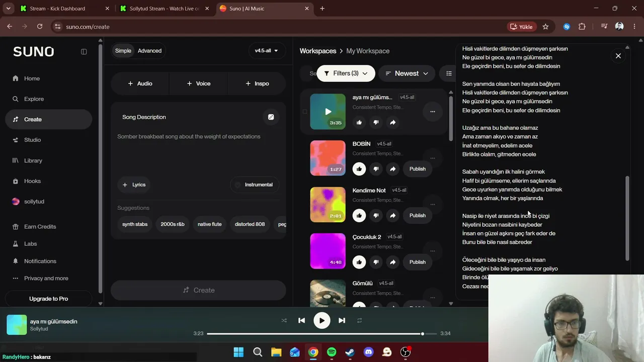The height and width of the screenshot is (362, 644).
Task: Dislike the BOBİN song
Action: tap(376, 169)
